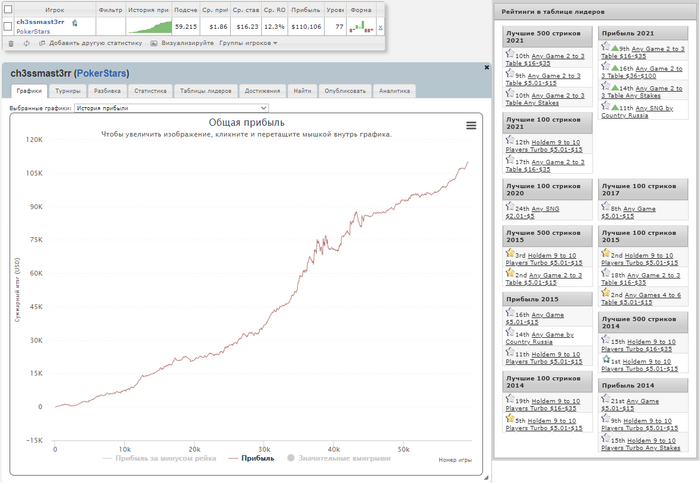
Task: Click star beside 17th Any Game 2 to 3
Action: pos(510,160)
